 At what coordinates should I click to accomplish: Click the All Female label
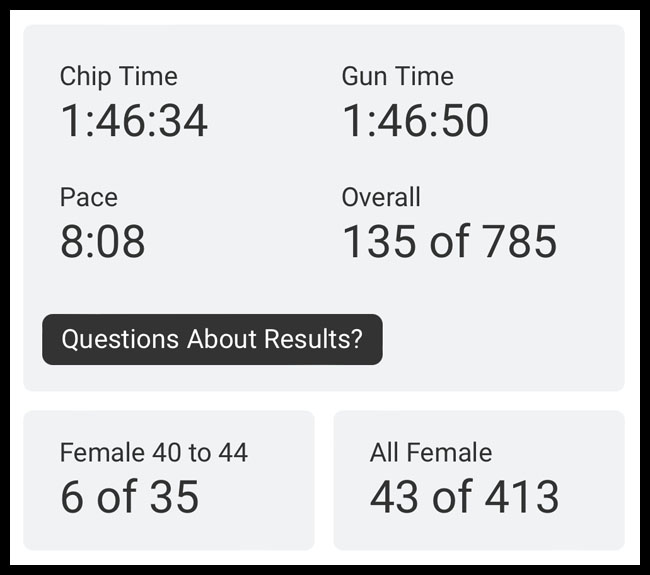(431, 452)
